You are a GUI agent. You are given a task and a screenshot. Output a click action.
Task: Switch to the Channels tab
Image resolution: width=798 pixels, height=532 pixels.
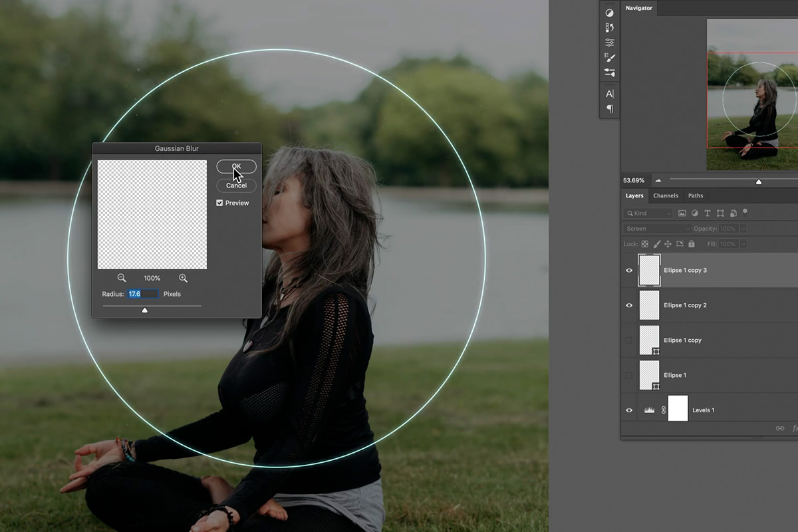[x=666, y=196]
